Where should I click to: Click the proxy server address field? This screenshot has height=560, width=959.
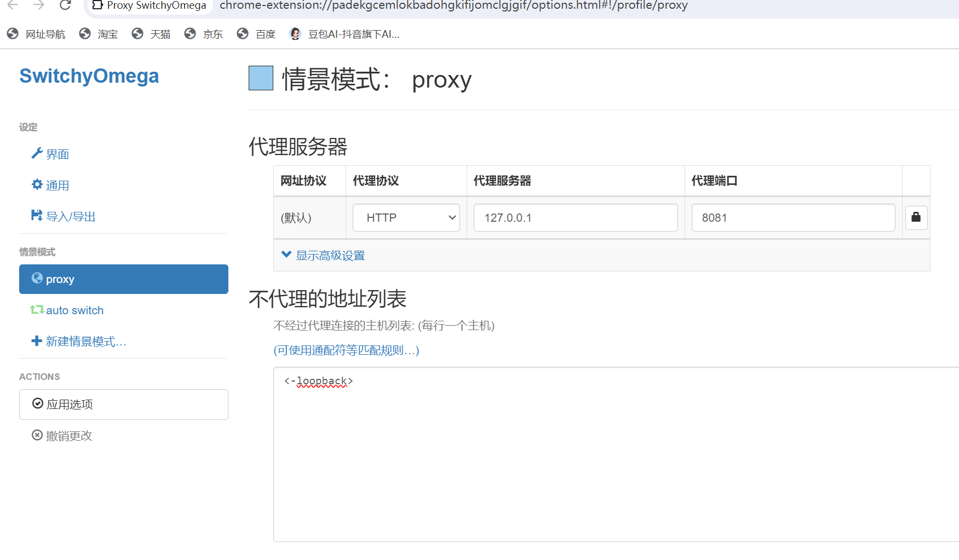click(x=576, y=218)
